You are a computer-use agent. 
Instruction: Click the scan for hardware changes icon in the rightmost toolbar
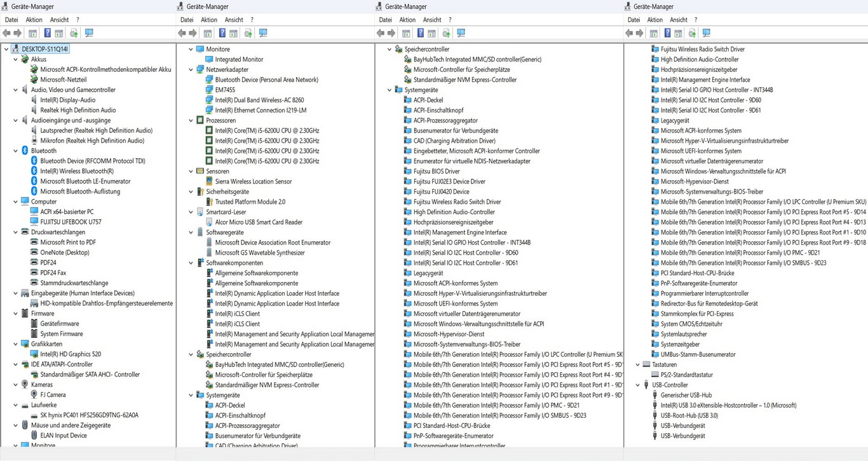tap(692, 33)
